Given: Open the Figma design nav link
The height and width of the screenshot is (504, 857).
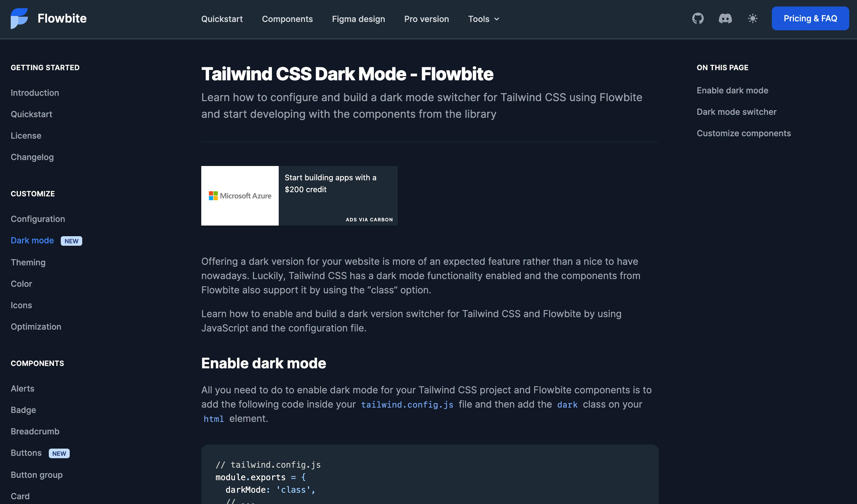Looking at the screenshot, I should coord(358,19).
